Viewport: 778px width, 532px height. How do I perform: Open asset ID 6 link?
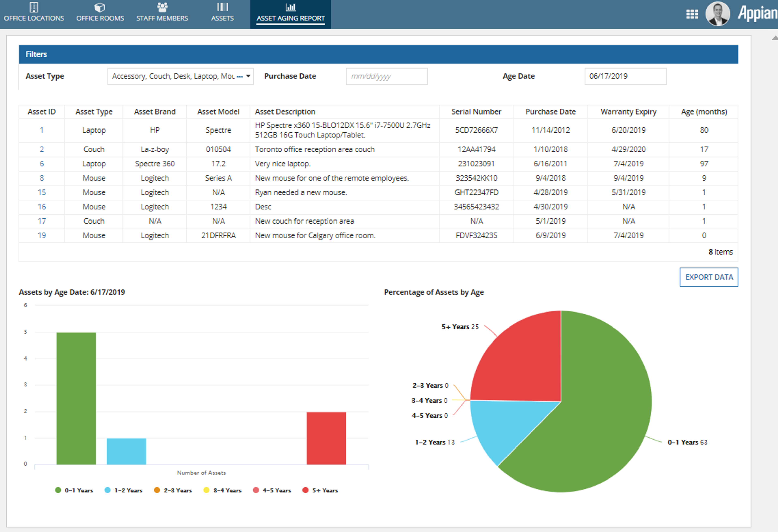(42, 164)
